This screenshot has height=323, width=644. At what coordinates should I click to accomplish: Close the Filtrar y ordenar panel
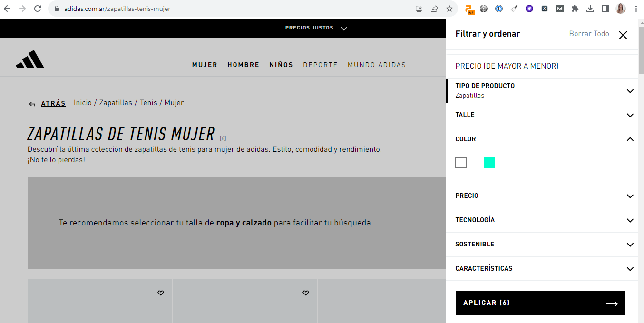coord(623,35)
